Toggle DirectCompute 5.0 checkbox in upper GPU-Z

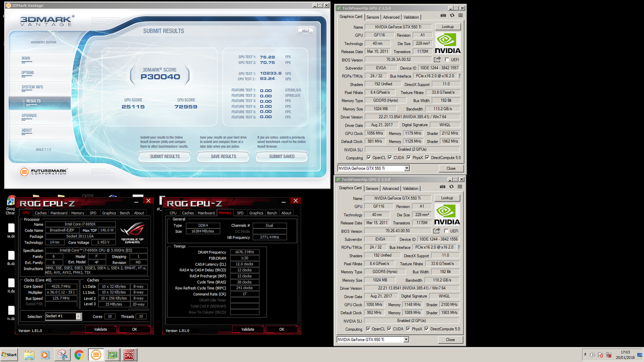pos(427,158)
